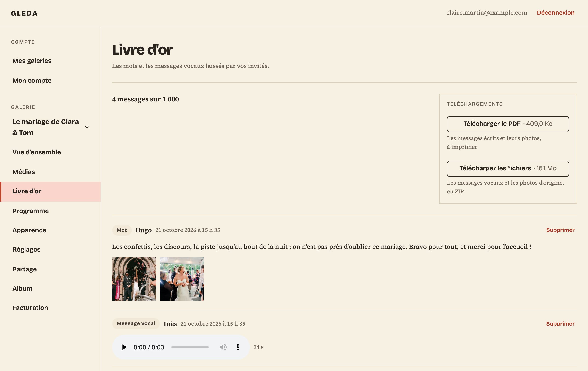Click the GLEDA logo
The image size is (588, 371).
click(24, 13)
